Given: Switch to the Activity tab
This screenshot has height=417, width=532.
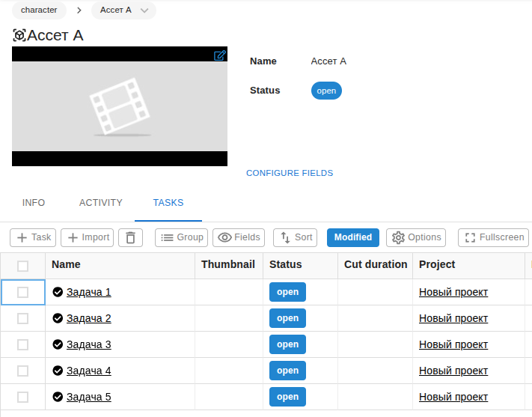Looking at the screenshot, I should (100, 203).
